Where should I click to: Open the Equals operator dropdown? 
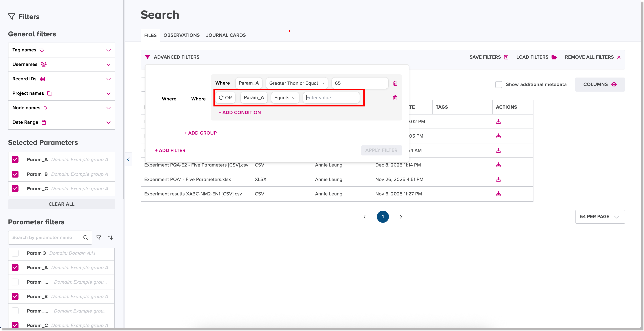(285, 98)
